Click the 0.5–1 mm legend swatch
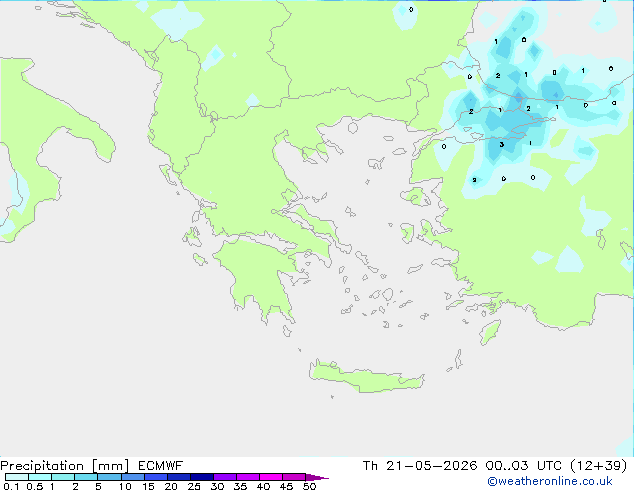 (x=40, y=477)
